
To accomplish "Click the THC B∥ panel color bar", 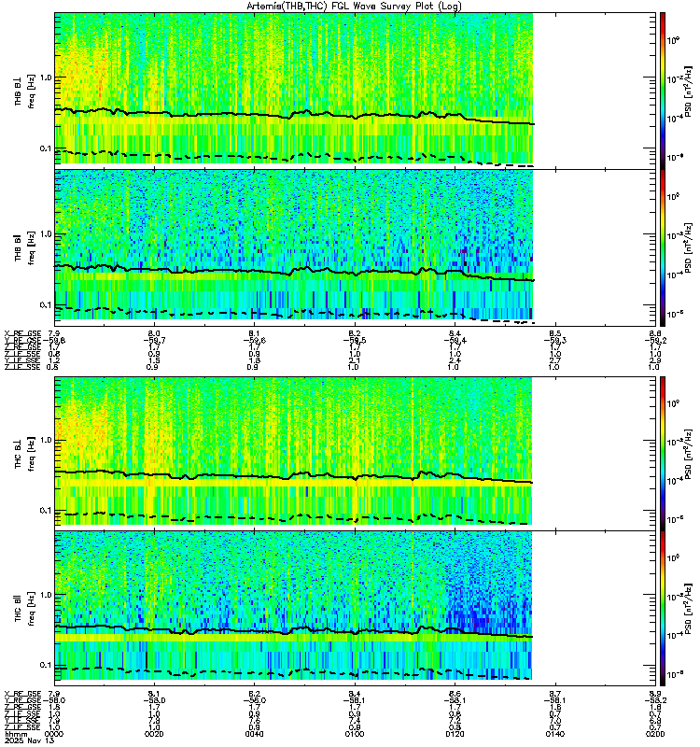I will 663,609.
